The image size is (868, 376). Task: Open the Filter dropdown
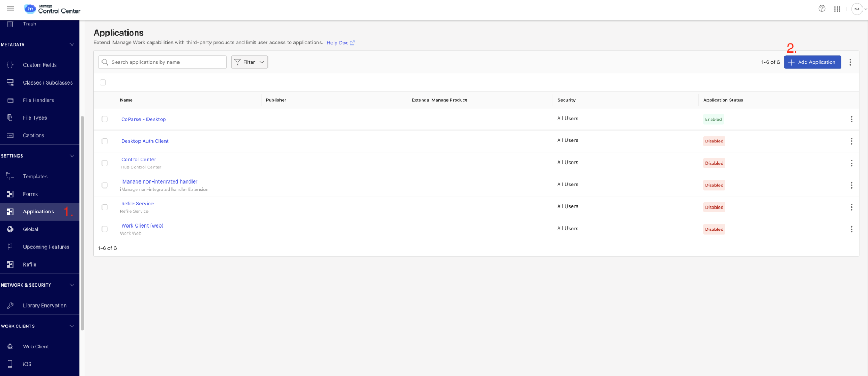click(250, 62)
